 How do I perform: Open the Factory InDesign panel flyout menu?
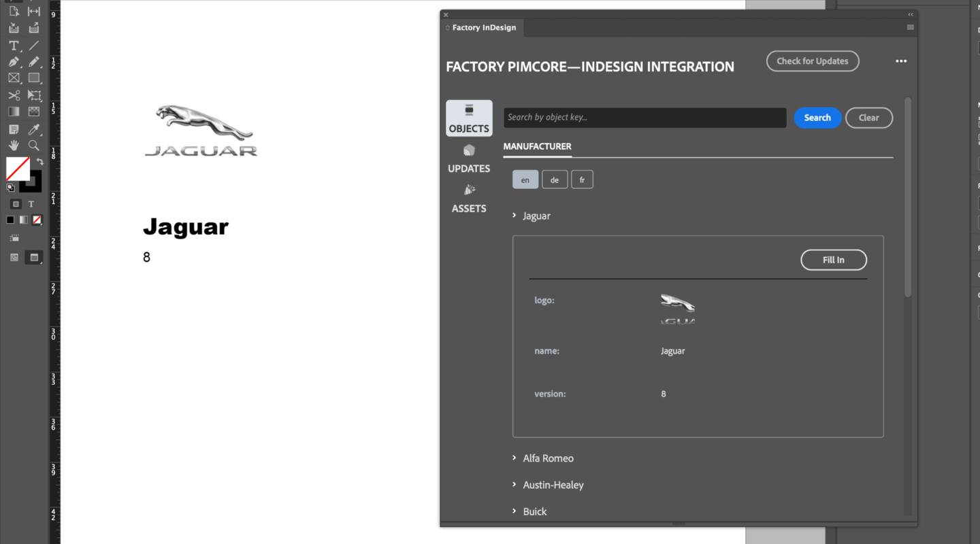pyautogui.click(x=910, y=28)
